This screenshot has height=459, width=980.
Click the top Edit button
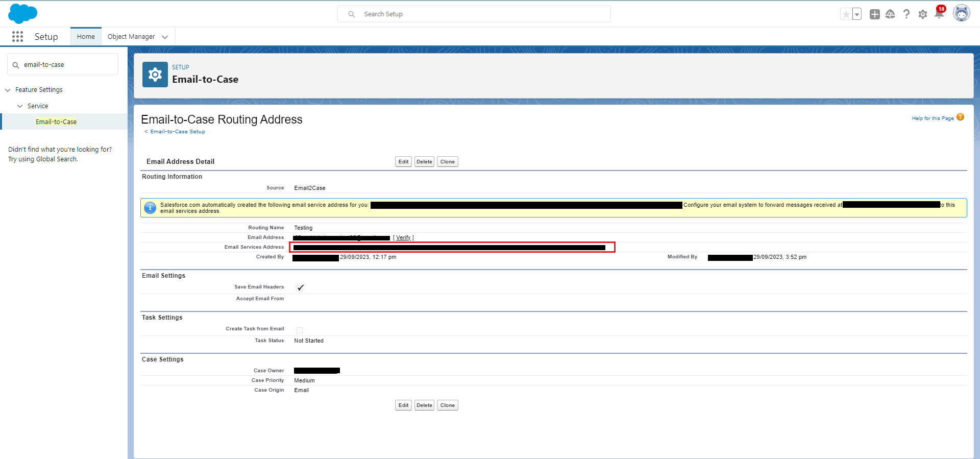(x=403, y=162)
